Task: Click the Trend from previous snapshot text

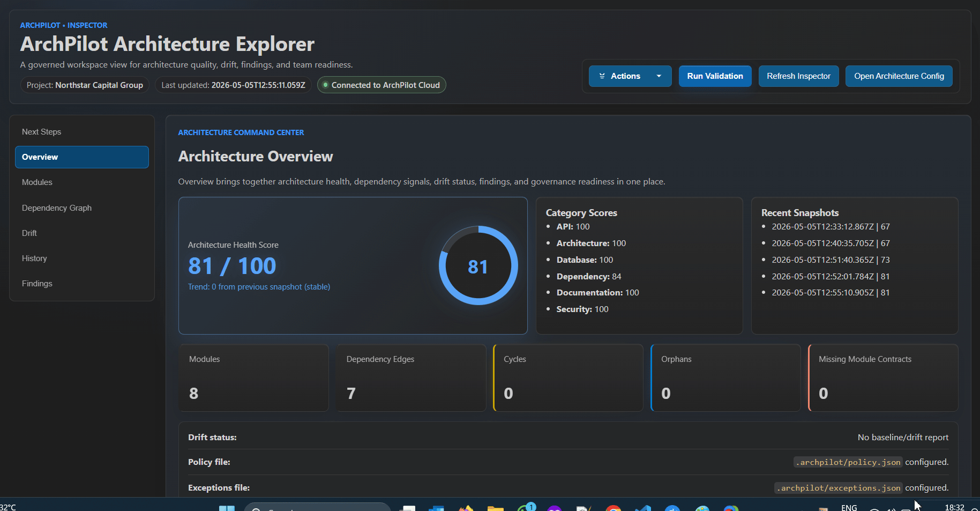Action: pos(259,287)
